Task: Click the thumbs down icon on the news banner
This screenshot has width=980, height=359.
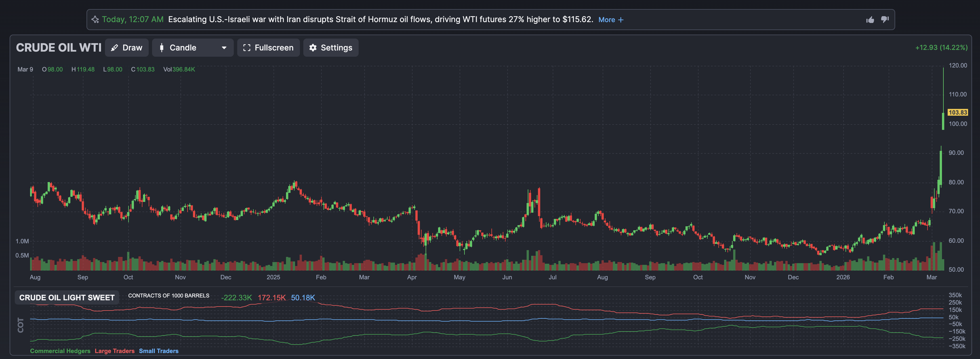Action: click(885, 19)
